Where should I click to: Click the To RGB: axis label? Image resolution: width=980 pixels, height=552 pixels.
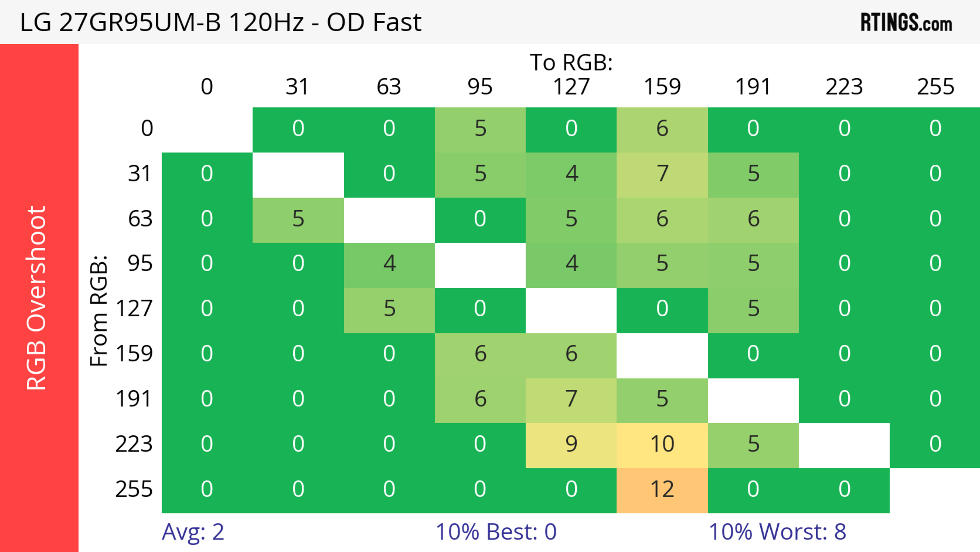pos(571,62)
